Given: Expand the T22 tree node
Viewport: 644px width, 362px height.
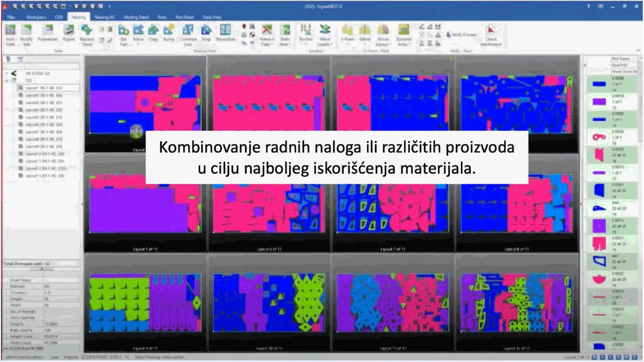Looking at the screenshot, I should [x=6, y=80].
